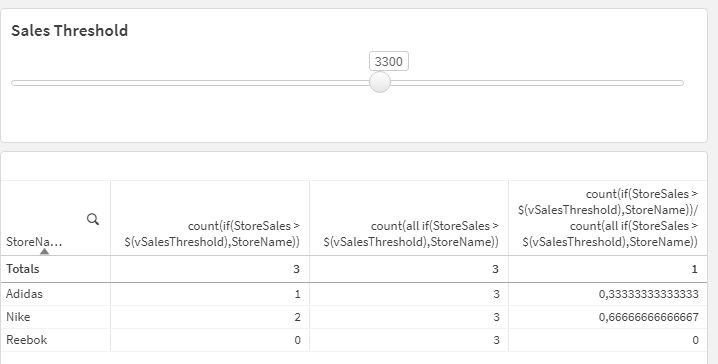Click the Reebok count value 0 in first column
This screenshot has width=718, height=364.
click(297, 340)
